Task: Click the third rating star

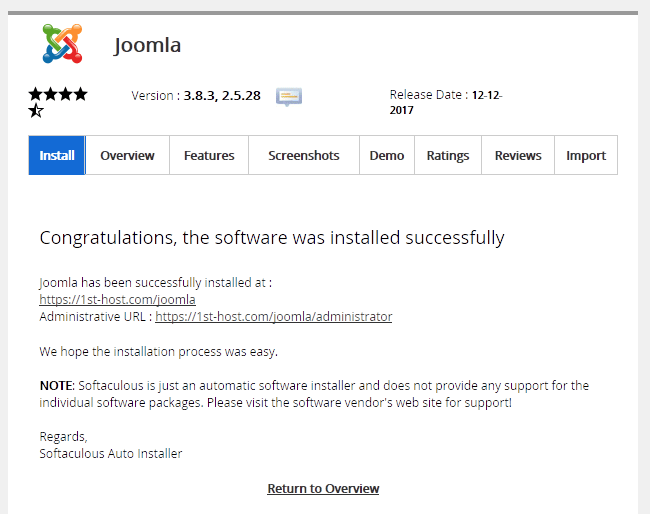Action: tap(66, 94)
